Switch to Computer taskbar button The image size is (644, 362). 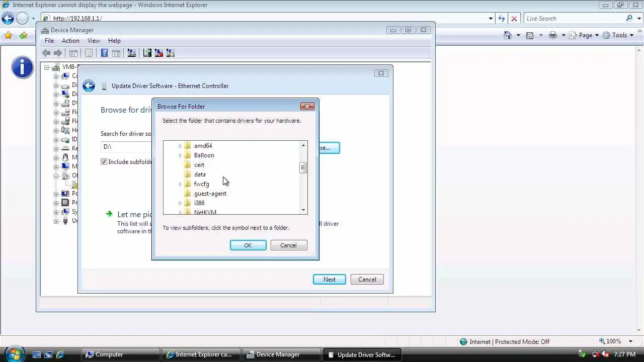[x=121, y=354]
